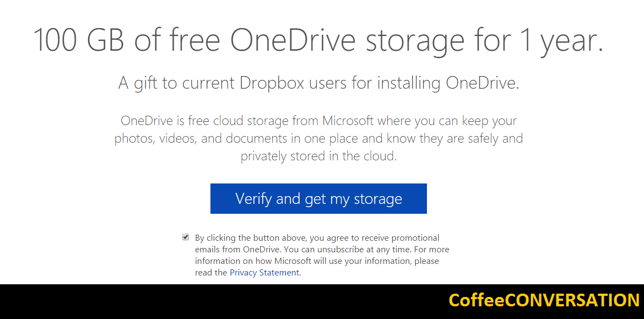Click the word Microsoft in the description paragraph
This screenshot has width=644, height=319.
click(x=348, y=121)
